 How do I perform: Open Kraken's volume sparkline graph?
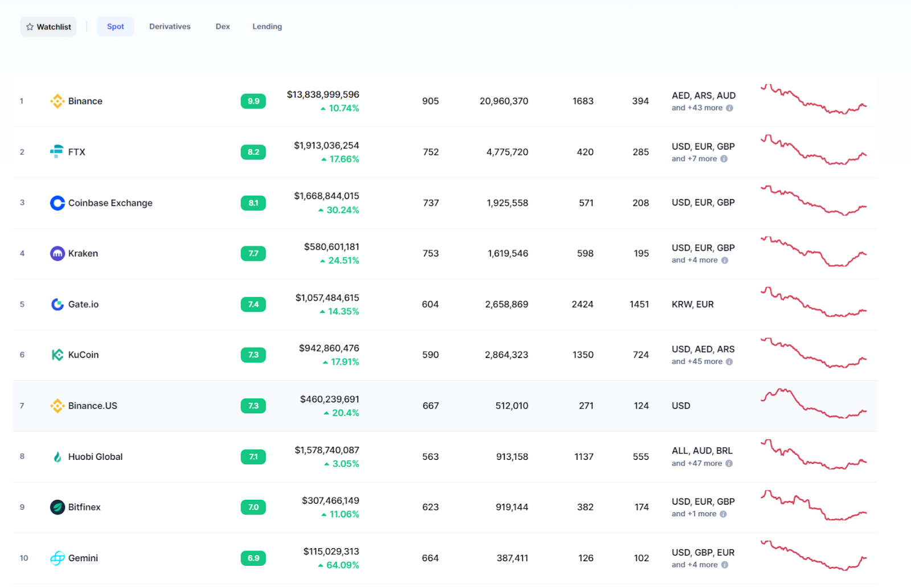[x=814, y=251]
